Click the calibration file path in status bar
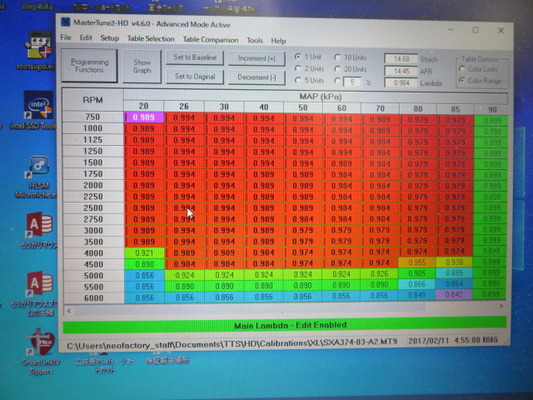 pyautogui.click(x=232, y=343)
